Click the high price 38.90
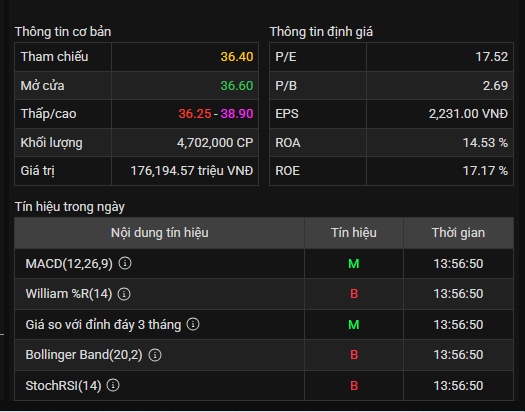This screenshot has height=412, width=525. click(x=237, y=114)
